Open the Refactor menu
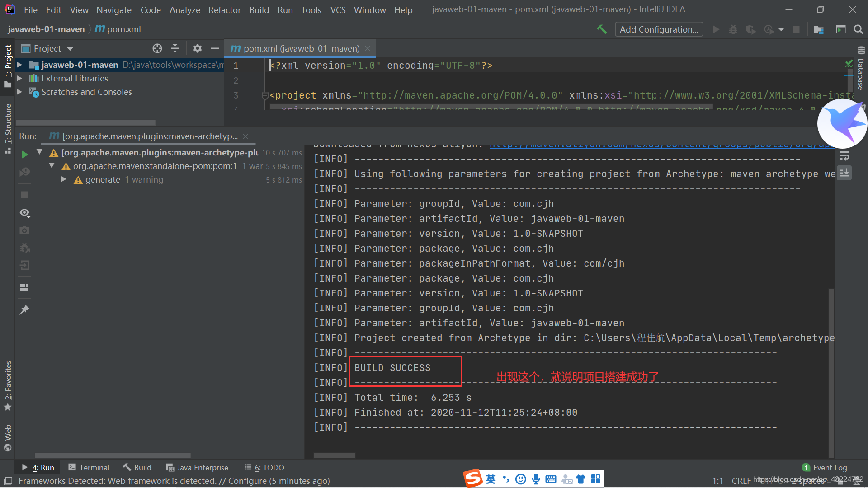The width and height of the screenshot is (868, 488). coord(224,9)
